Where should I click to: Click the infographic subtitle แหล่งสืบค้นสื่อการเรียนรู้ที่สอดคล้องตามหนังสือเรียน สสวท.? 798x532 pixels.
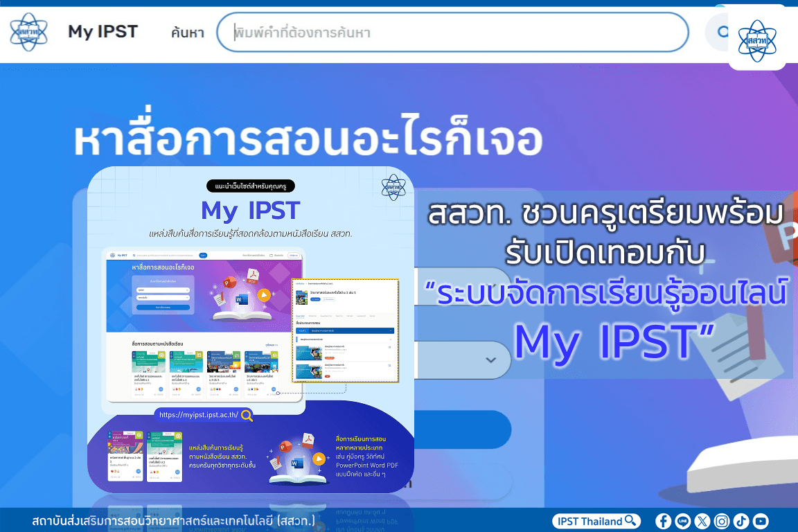click(x=250, y=233)
